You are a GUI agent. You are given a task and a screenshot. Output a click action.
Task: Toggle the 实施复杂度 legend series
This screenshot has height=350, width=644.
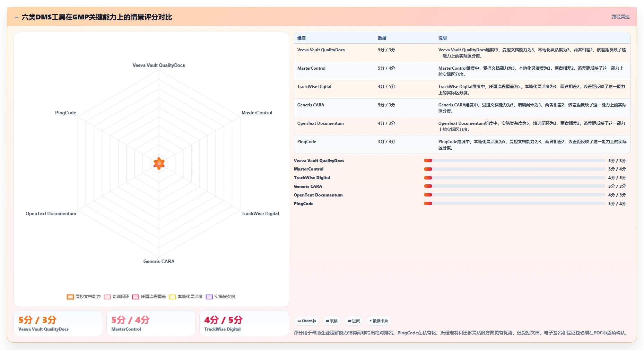(220, 297)
